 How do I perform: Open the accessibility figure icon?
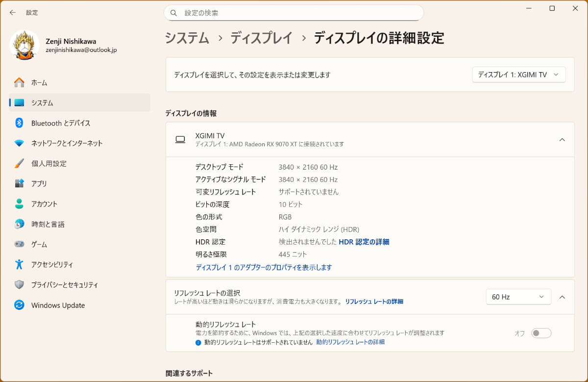pyautogui.click(x=19, y=264)
